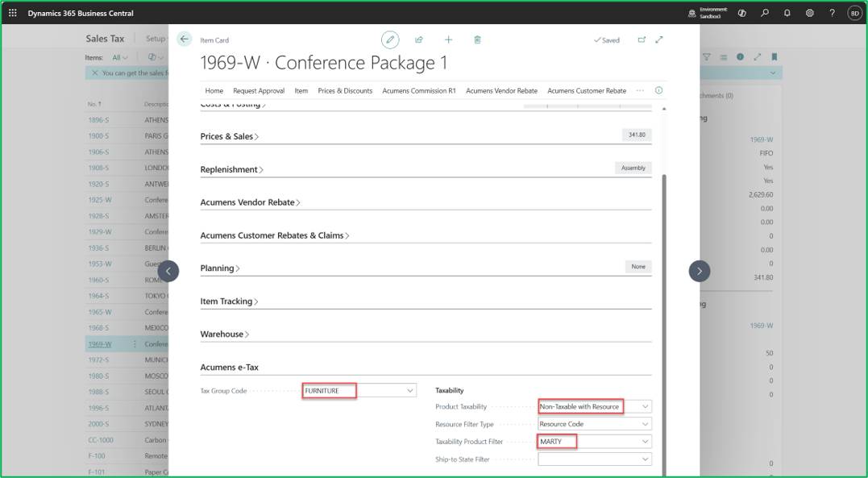Delete the item with the trash icon
868x478 pixels.
tap(478, 39)
